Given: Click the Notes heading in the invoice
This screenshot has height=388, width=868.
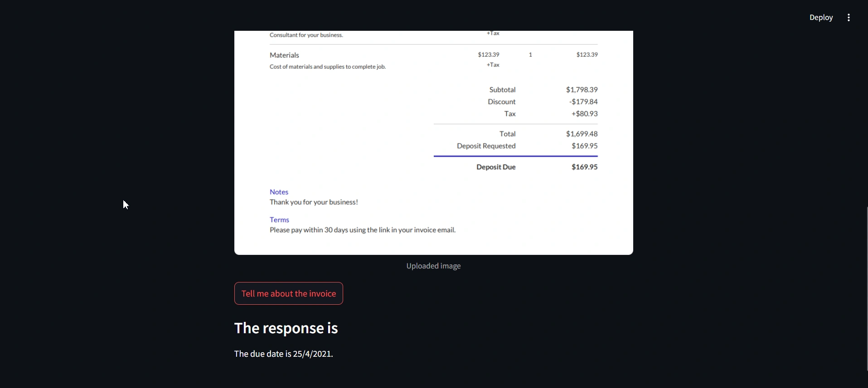Looking at the screenshot, I should pos(279,192).
